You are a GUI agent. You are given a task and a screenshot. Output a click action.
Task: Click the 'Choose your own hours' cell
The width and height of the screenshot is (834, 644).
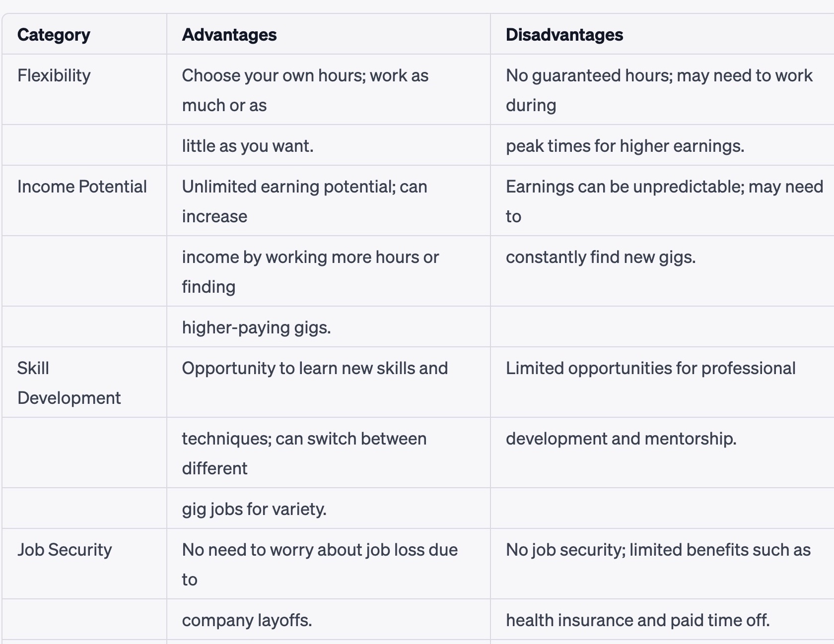coord(305,90)
